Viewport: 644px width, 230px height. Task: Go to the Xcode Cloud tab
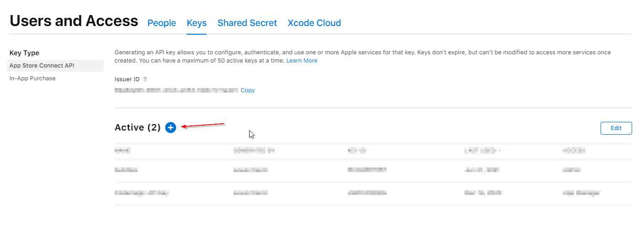coord(314,23)
